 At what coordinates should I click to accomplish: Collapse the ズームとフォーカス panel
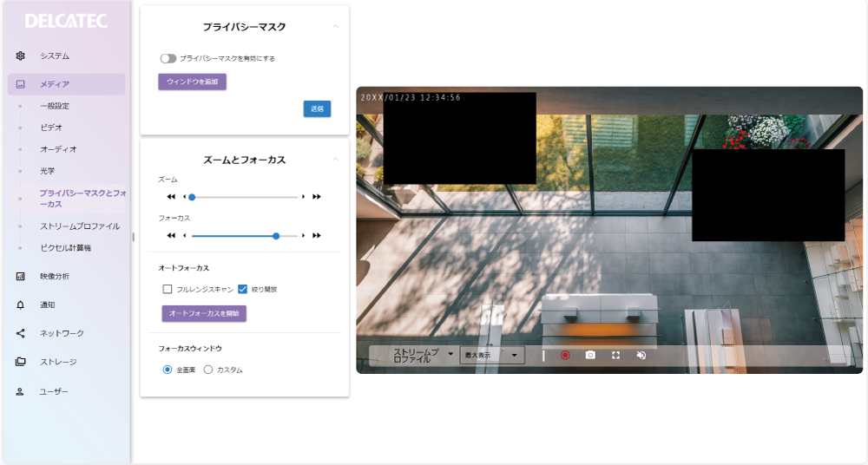[335, 160]
